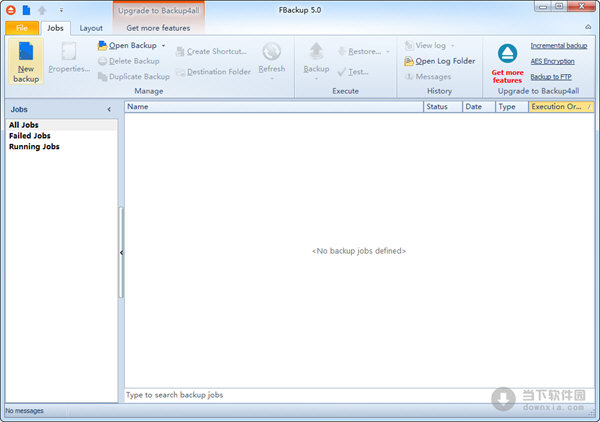Sort by the Name column header
600x422 pixels.
pyautogui.click(x=274, y=107)
